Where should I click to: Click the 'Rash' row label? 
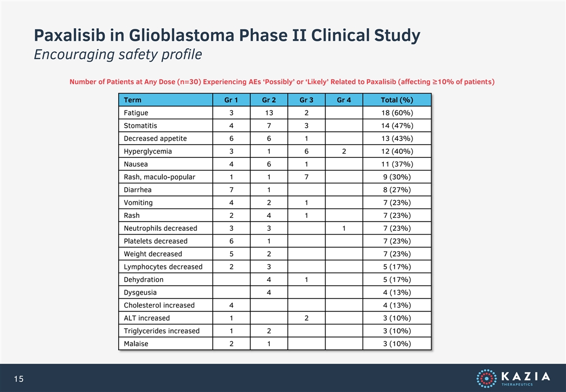click(x=132, y=216)
